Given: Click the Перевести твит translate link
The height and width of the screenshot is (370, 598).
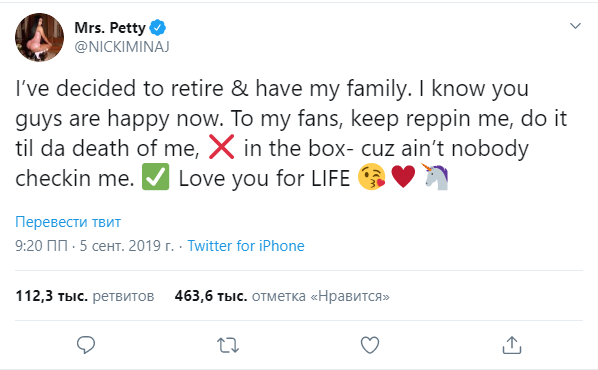Looking at the screenshot, I should (68, 222).
